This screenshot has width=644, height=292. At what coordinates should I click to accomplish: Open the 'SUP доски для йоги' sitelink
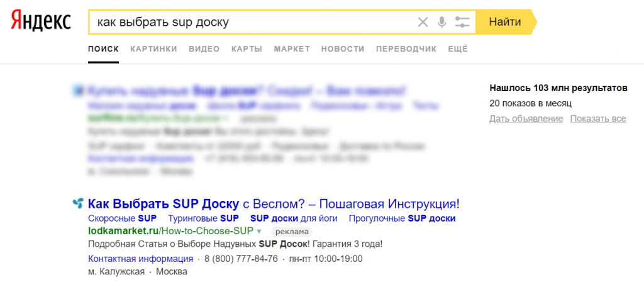294,219
